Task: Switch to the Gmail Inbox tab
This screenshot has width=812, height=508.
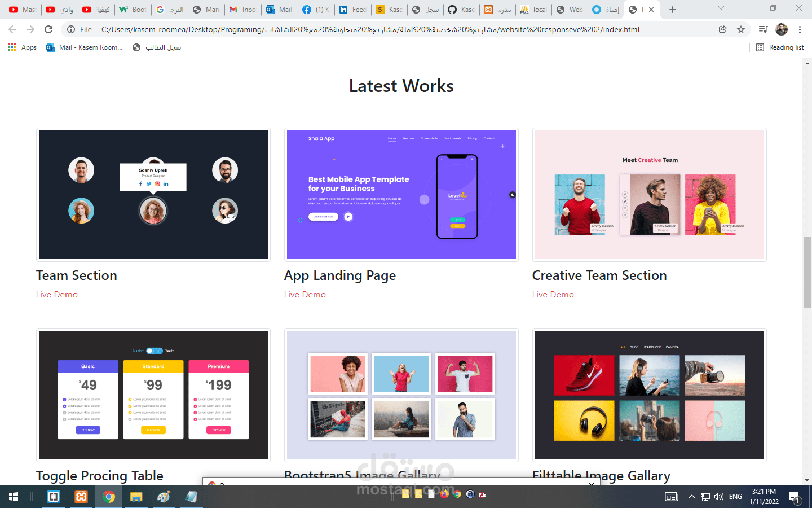Action: click(242, 9)
